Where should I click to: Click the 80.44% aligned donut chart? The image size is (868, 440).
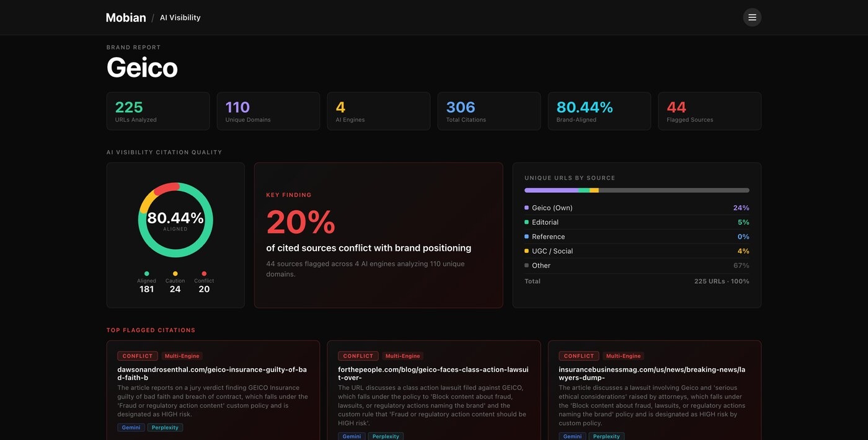click(x=175, y=220)
